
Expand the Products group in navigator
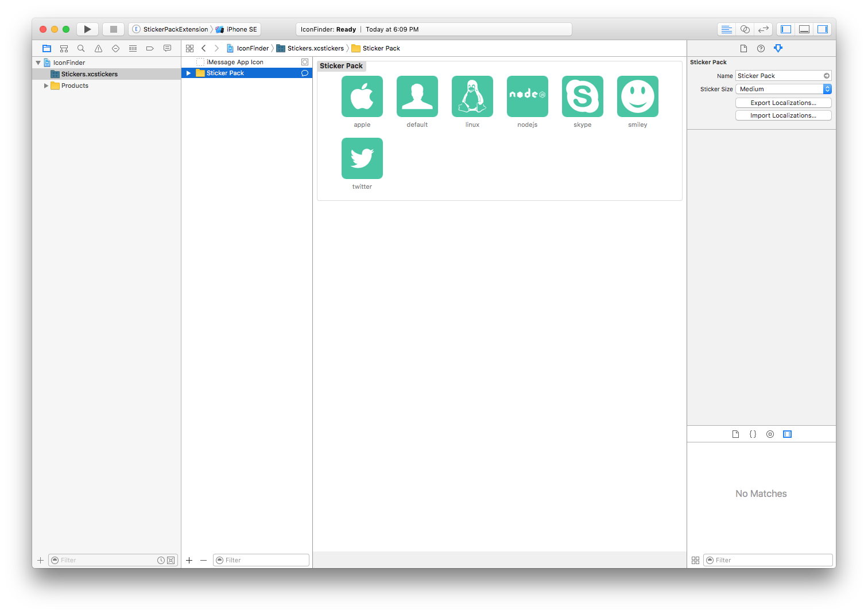[46, 86]
